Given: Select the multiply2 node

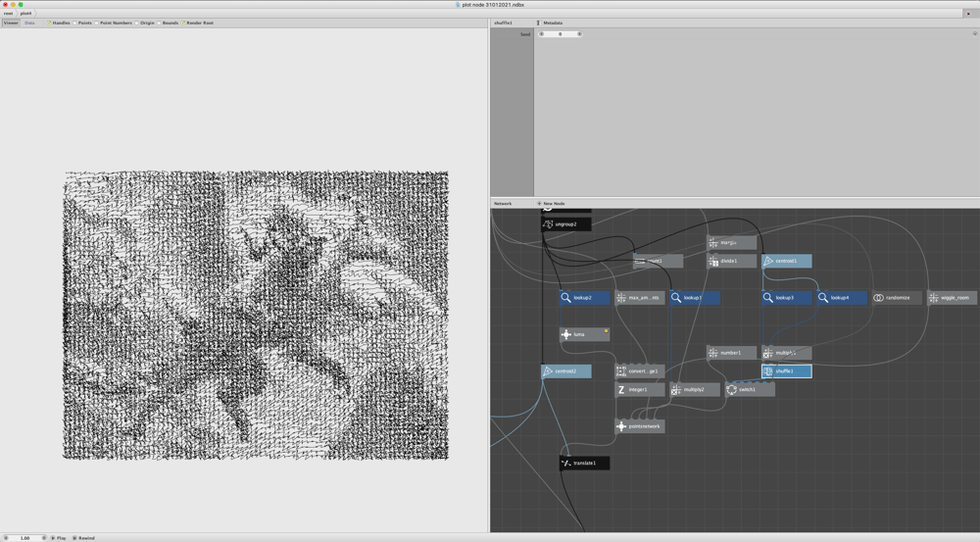Looking at the screenshot, I should pos(695,389).
